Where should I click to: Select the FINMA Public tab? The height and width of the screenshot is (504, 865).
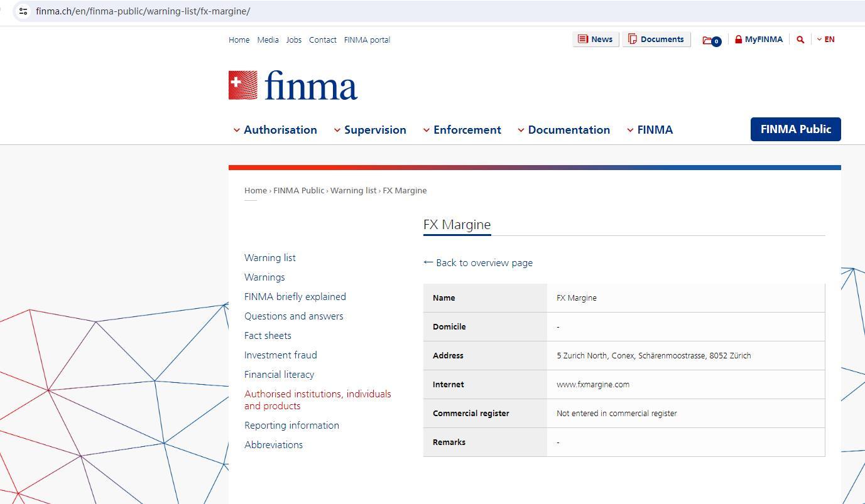[x=795, y=129]
